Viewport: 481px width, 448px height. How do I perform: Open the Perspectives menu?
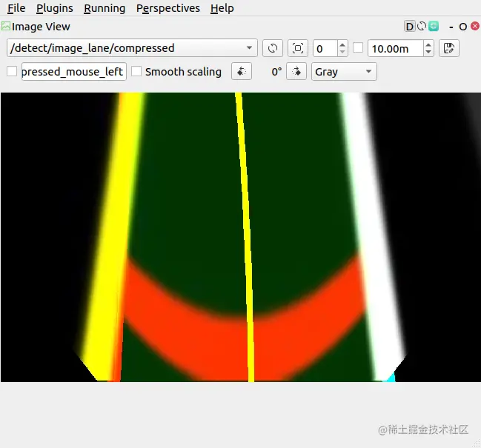point(168,8)
